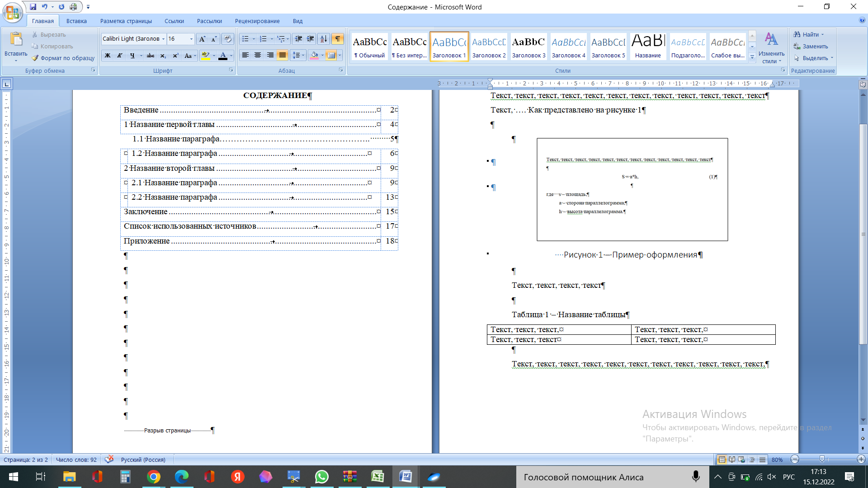Click the Sort А-Я icon
This screenshot has height=488, width=868.
(x=323, y=39)
